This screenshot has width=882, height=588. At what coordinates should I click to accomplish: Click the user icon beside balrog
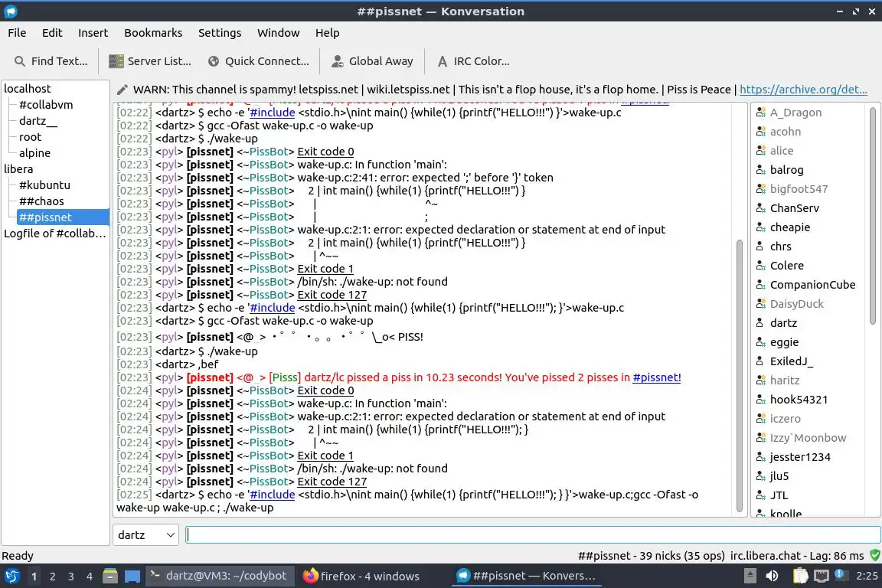760,170
